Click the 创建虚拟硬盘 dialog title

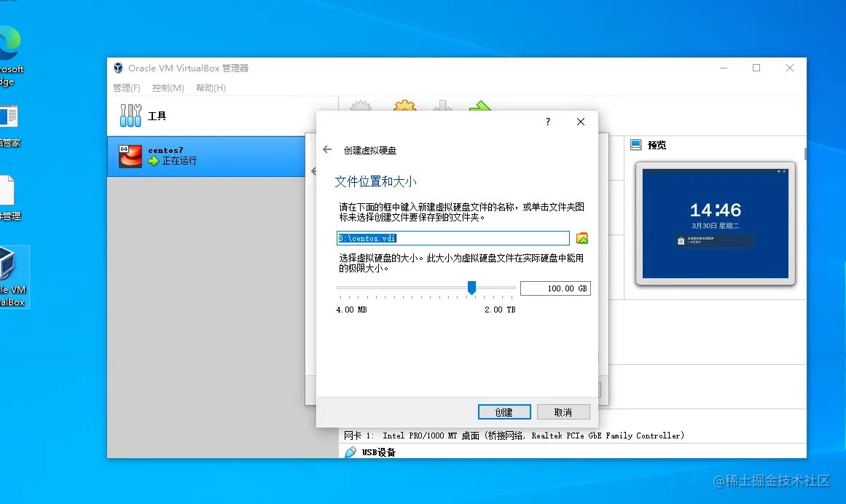(370, 150)
